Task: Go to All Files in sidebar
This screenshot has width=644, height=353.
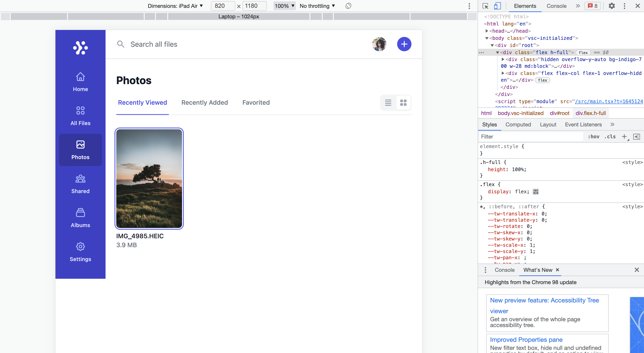Action: 80,110
